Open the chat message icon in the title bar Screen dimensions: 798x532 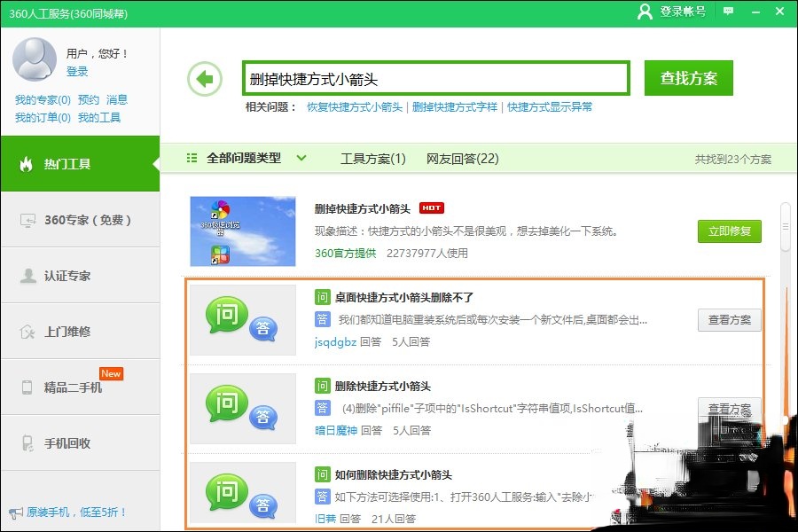coord(728,12)
